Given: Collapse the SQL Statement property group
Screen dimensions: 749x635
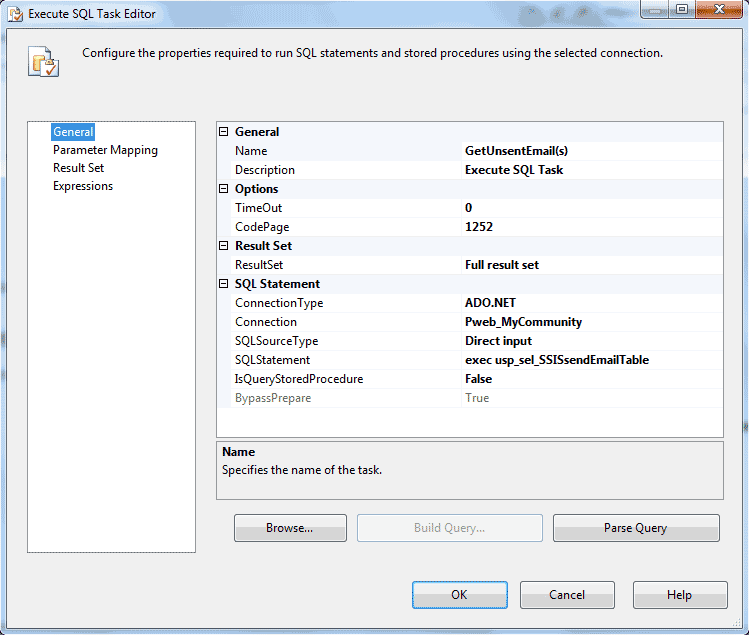Looking at the screenshot, I should point(224,284).
